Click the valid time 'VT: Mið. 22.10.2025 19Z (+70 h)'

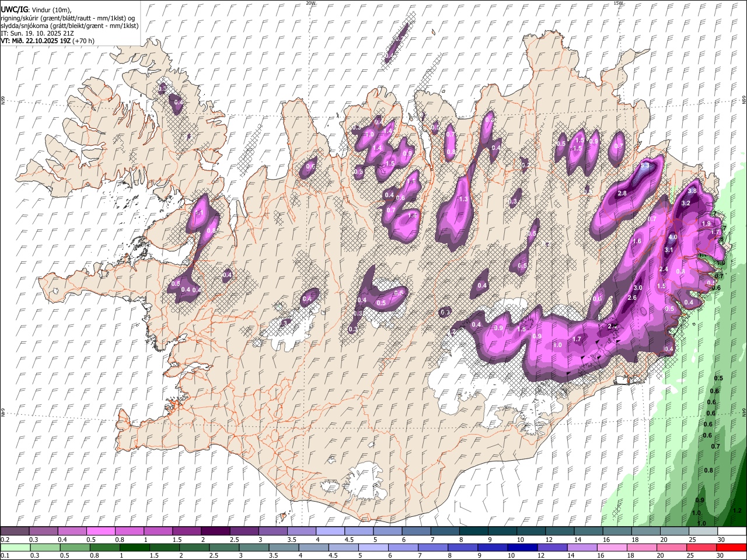[47, 41]
